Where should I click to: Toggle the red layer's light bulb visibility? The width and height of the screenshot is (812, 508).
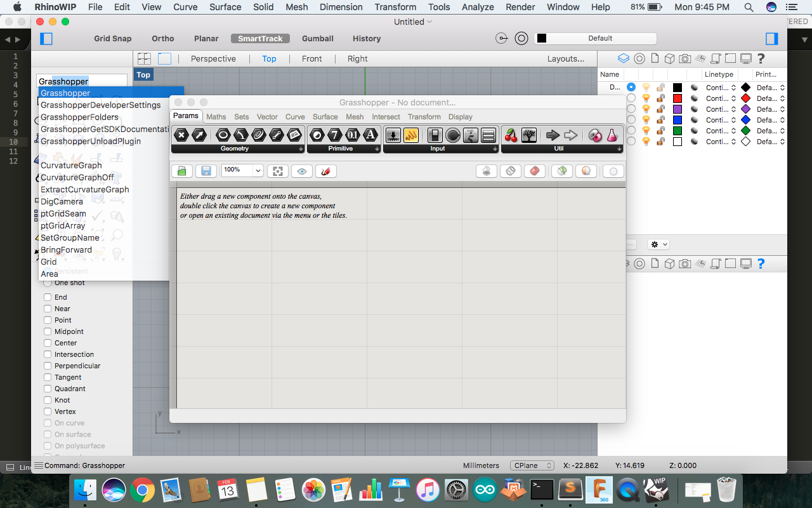point(646,98)
